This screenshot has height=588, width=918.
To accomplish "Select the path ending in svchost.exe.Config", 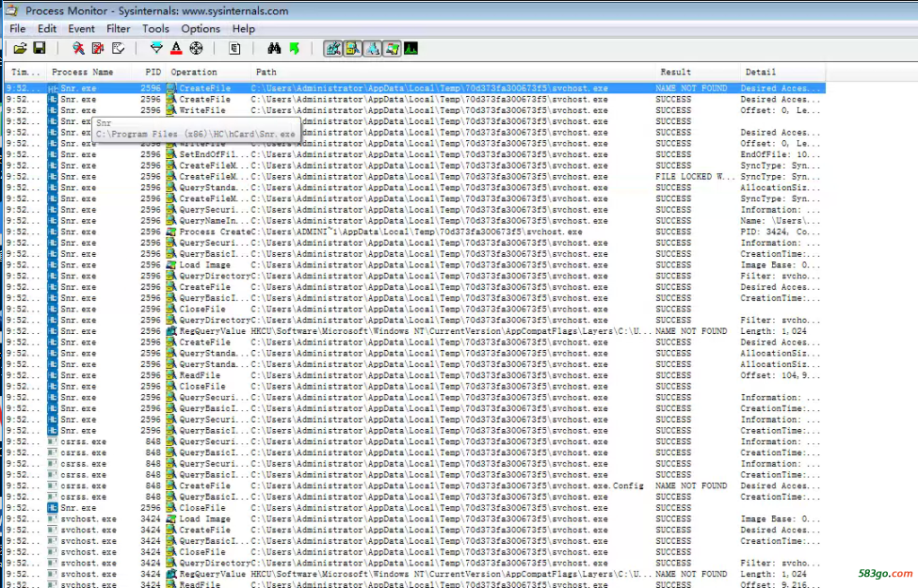I will (447, 485).
